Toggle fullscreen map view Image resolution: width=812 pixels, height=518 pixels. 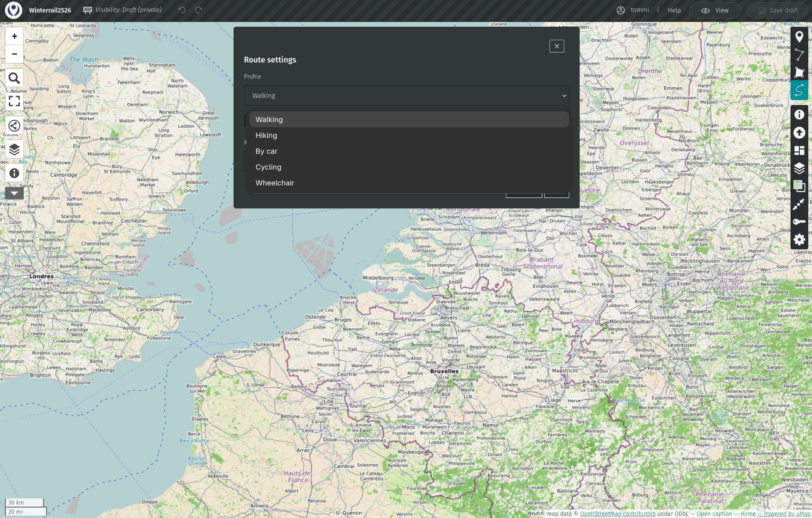coord(14,101)
